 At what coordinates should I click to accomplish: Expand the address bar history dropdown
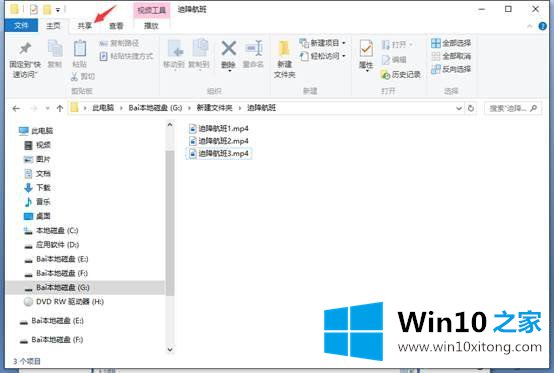coord(459,108)
